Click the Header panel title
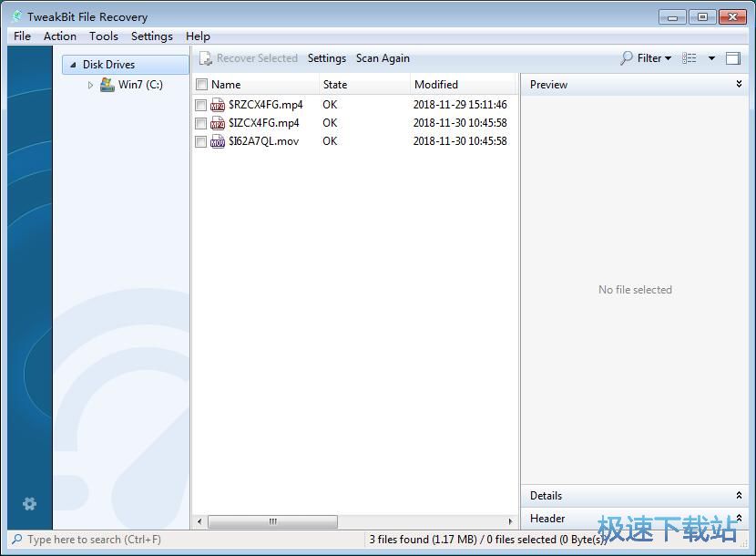Viewport: 756px width, 556px height. click(547, 519)
